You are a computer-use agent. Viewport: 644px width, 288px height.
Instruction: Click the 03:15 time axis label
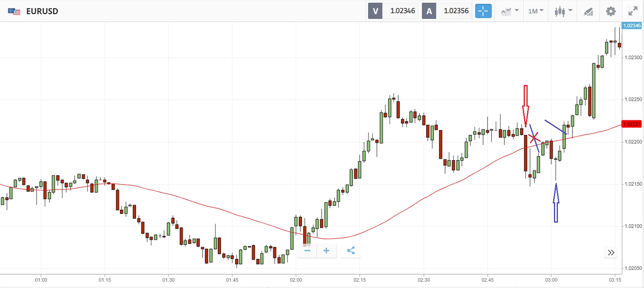[615, 280]
